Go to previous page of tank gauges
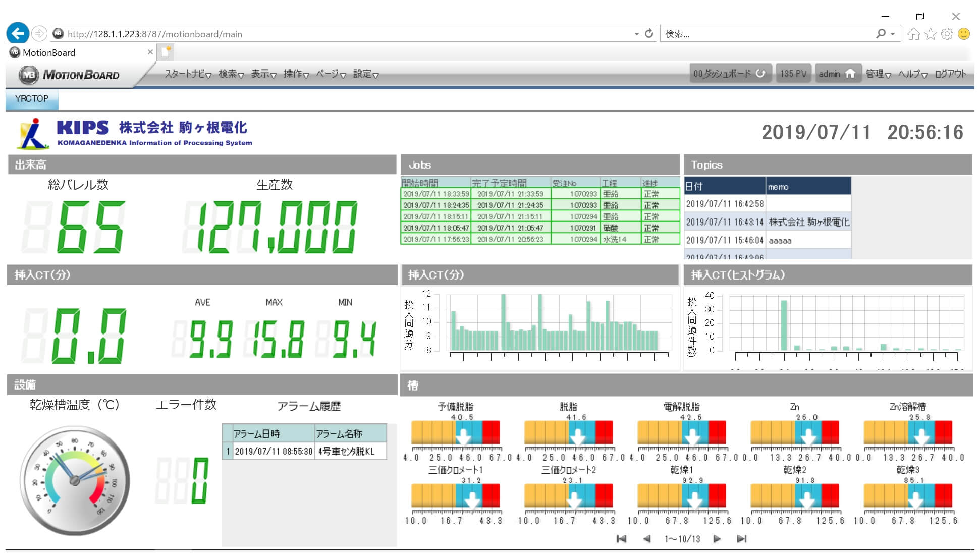This screenshot has height=556, width=980. point(647,539)
